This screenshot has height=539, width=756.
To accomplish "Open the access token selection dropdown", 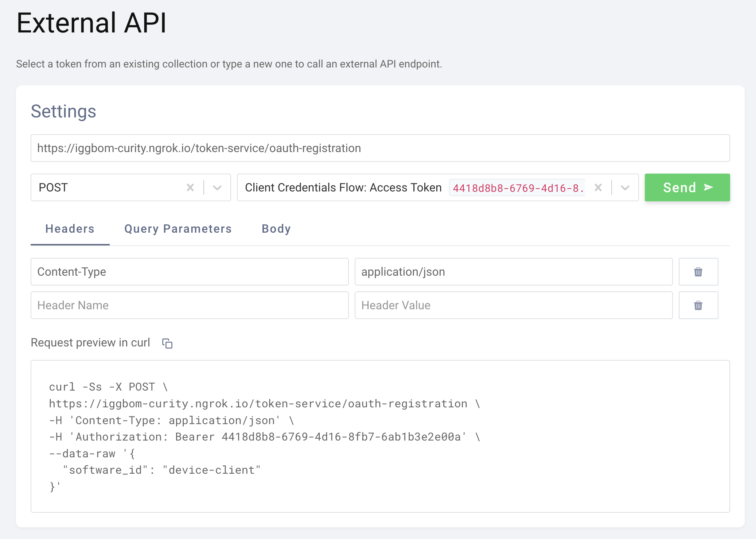I will point(625,187).
